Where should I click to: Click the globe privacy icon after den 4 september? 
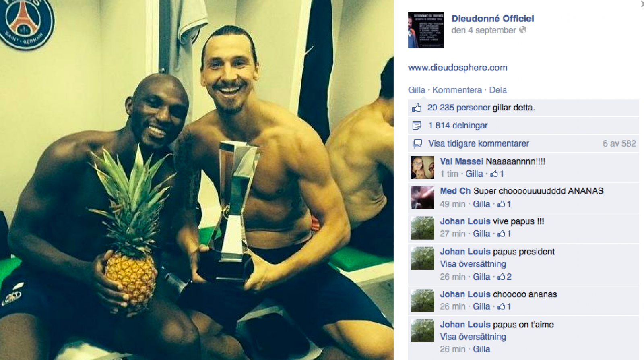pos(523,30)
